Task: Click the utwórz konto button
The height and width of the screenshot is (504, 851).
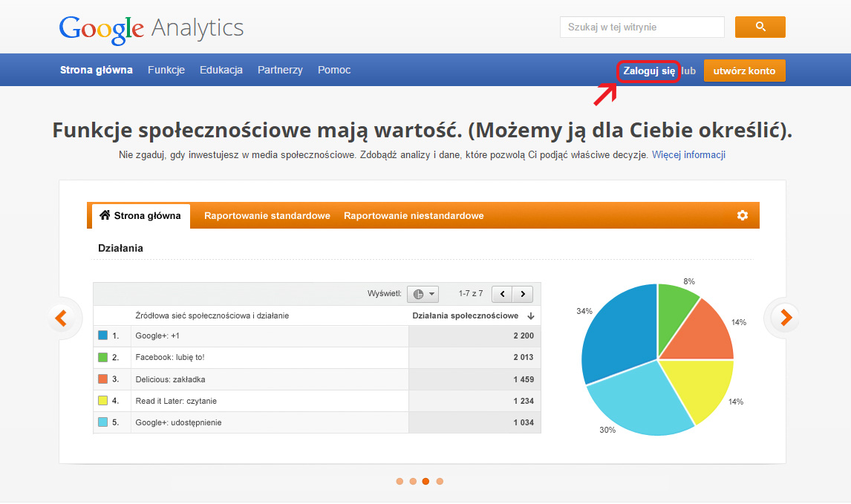Action: (745, 71)
